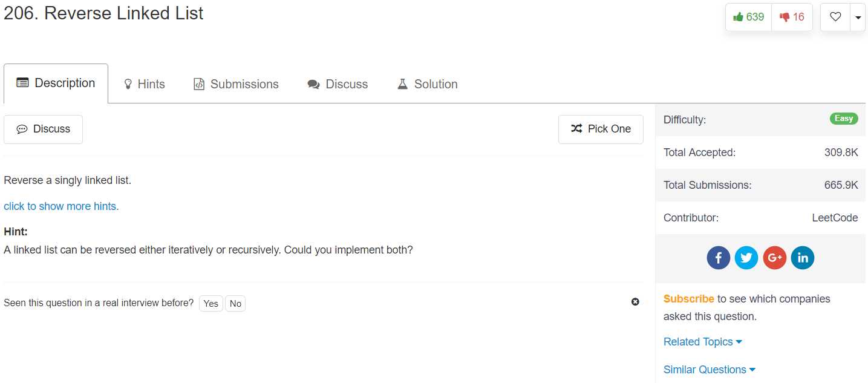
Task: Share via Twitter icon
Action: coord(746,258)
